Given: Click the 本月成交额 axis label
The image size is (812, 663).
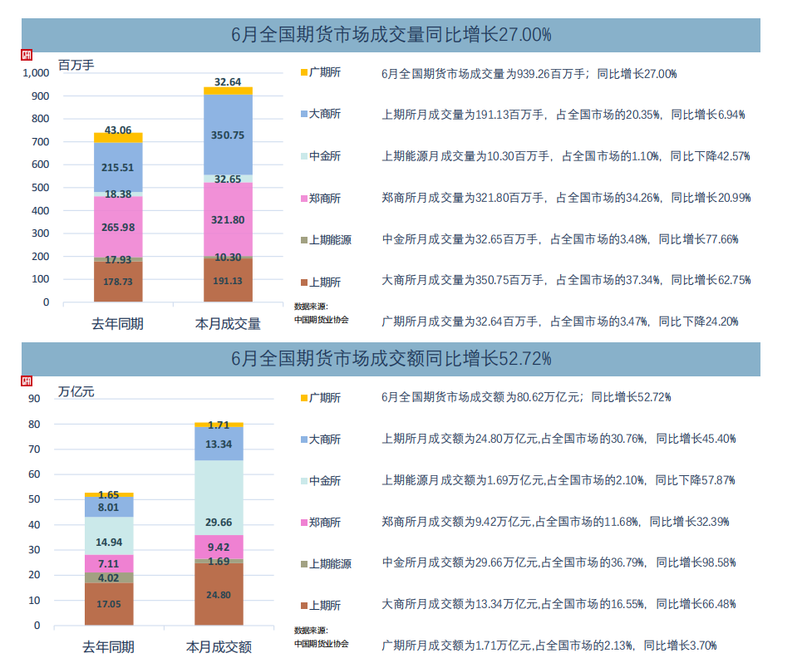Looking at the screenshot, I should click(219, 647).
